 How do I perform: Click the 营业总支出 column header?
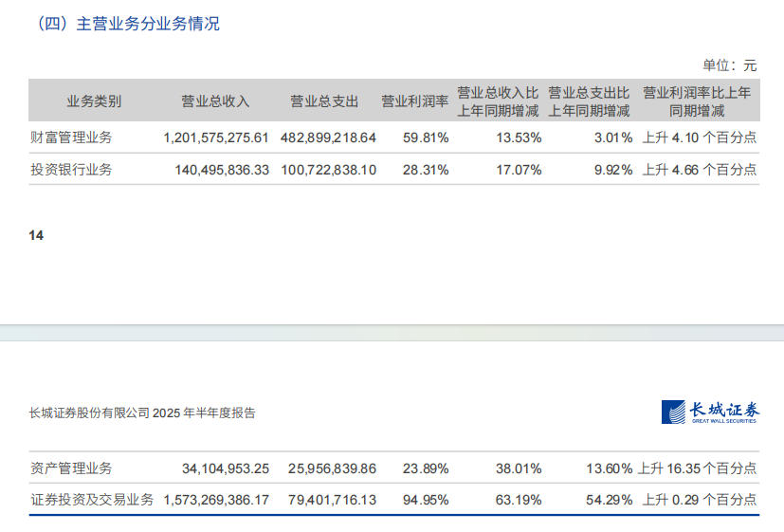point(324,101)
